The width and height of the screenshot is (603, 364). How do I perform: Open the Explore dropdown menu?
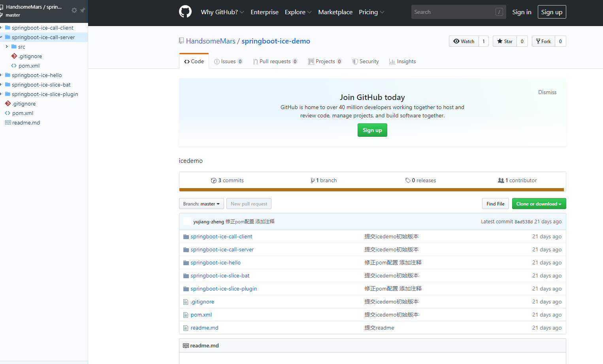298,12
